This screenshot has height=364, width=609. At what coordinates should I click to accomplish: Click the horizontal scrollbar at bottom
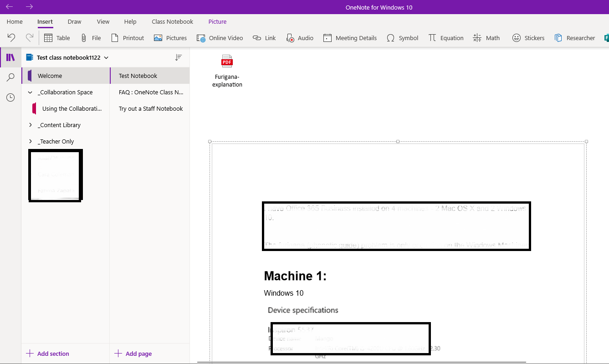pyautogui.click(x=362, y=362)
